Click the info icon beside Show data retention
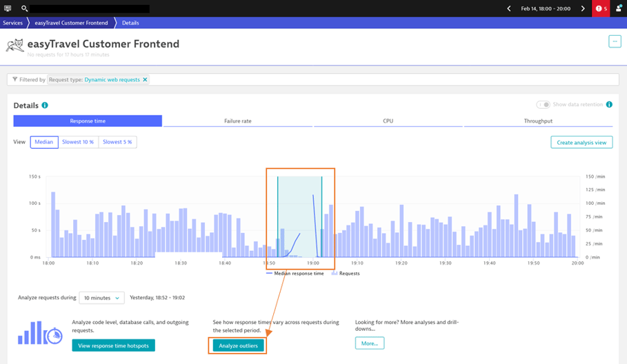627x364 pixels. [609, 104]
